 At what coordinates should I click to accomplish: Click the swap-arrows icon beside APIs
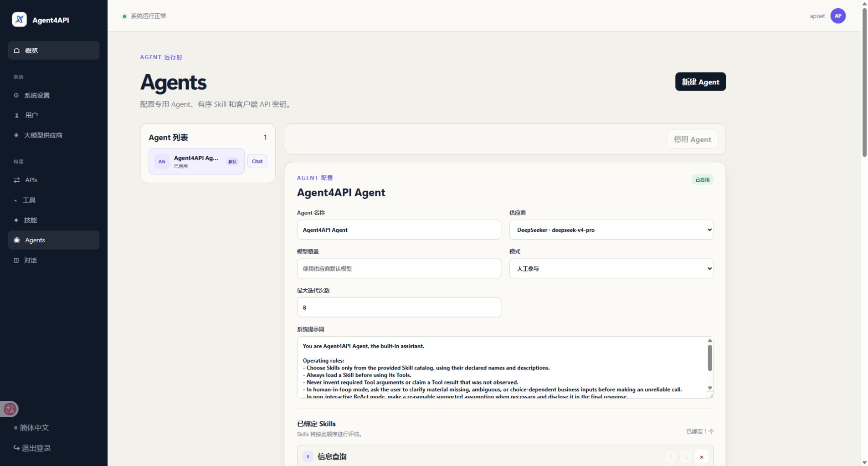click(x=17, y=180)
